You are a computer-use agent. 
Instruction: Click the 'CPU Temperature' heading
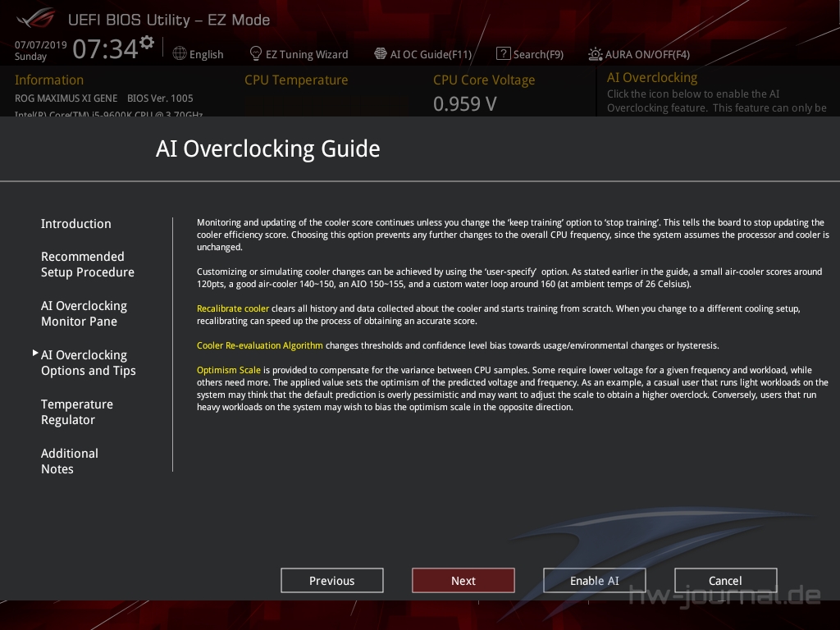296,80
